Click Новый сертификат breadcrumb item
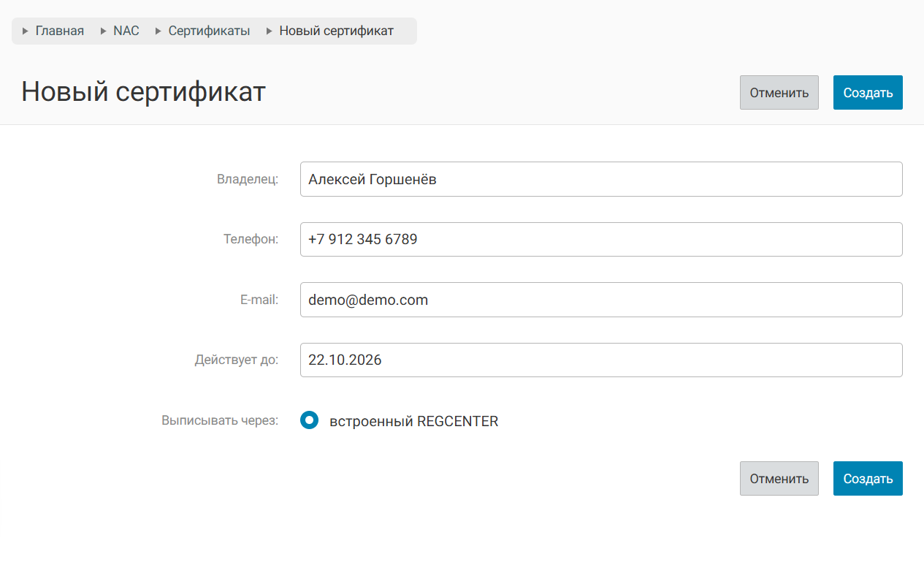Image resolution: width=924 pixels, height=568 pixels. (x=336, y=31)
